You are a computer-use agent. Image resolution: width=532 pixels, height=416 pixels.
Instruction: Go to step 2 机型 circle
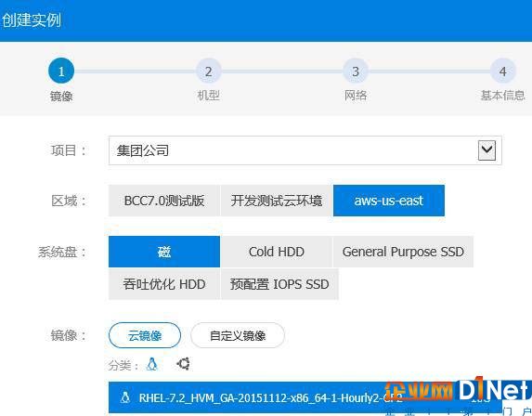(x=209, y=71)
